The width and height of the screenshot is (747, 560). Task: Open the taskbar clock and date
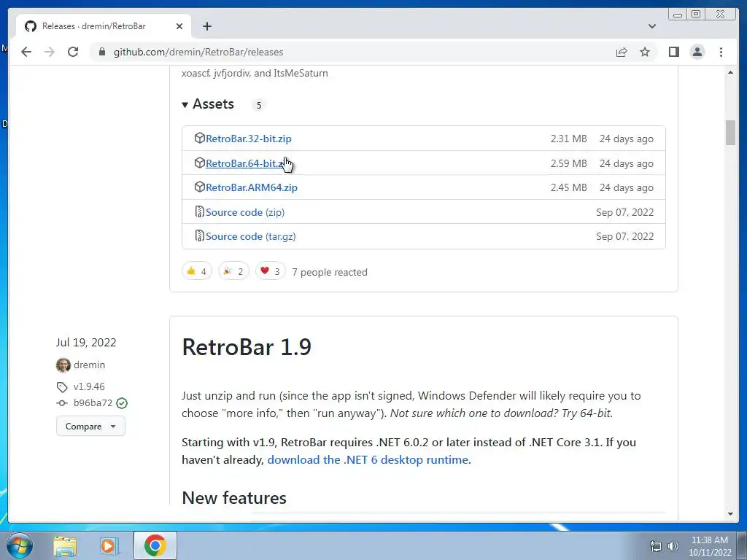pos(710,546)
